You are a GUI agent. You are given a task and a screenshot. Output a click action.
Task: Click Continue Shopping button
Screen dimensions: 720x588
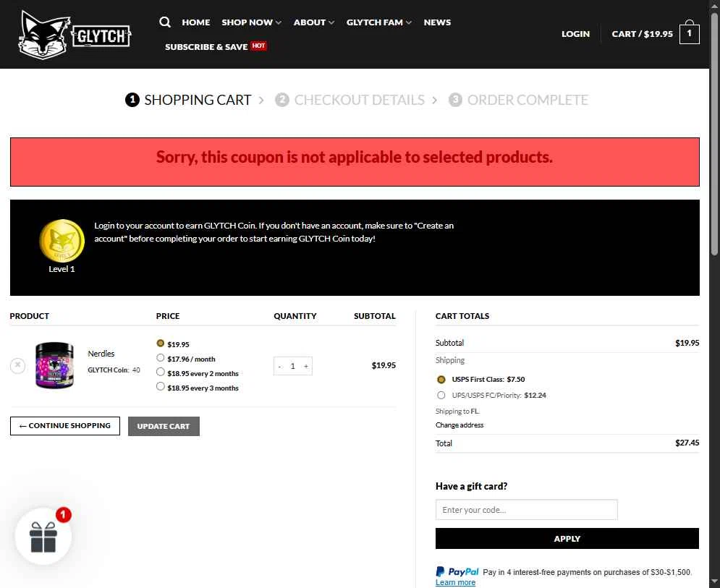pos(64,426)
